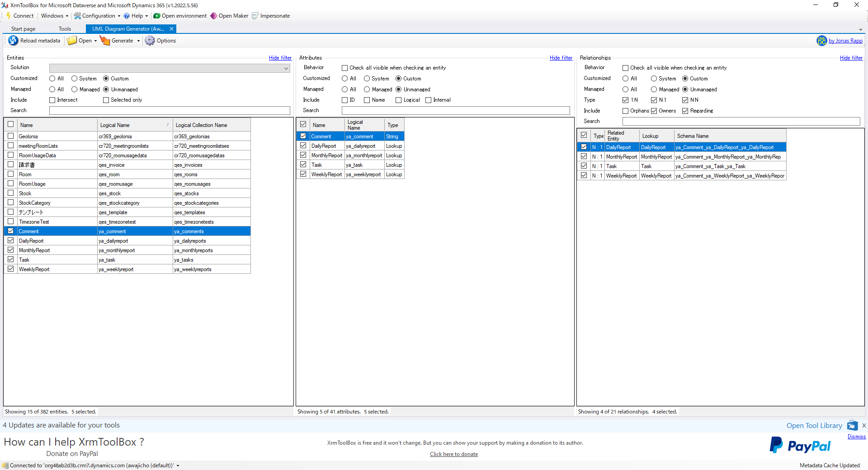Viewport: 868px width, 470px height.
Task: Close the updates notification bar
Action: (864, 425)
